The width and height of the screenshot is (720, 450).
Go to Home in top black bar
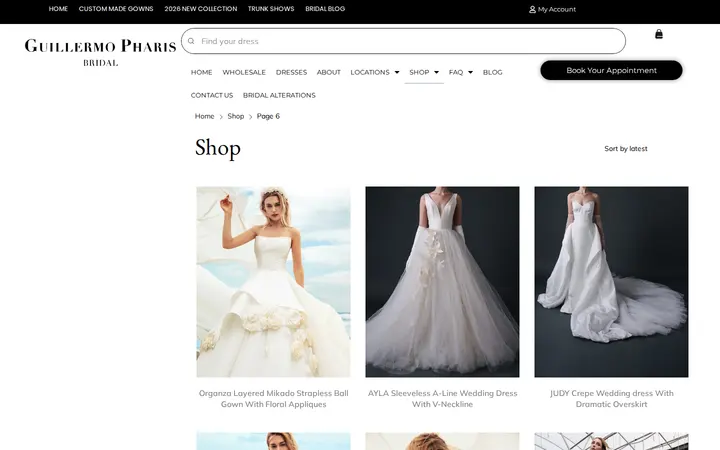[58, 9]
